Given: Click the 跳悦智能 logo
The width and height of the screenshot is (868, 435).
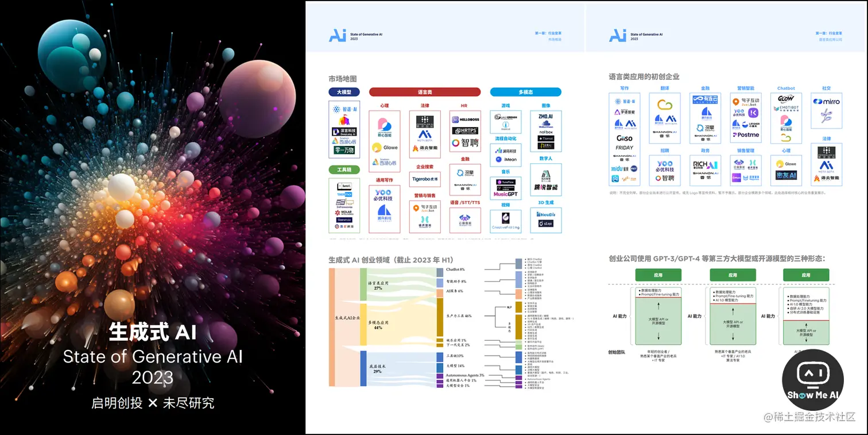Looking at the screenshot, I should pyautogui.click(x=546, y=187).
